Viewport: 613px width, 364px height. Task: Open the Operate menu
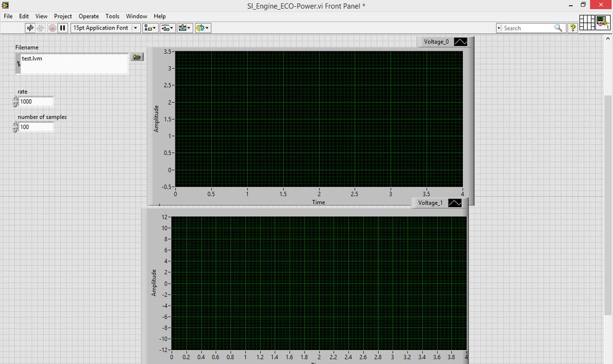[89, 16]
